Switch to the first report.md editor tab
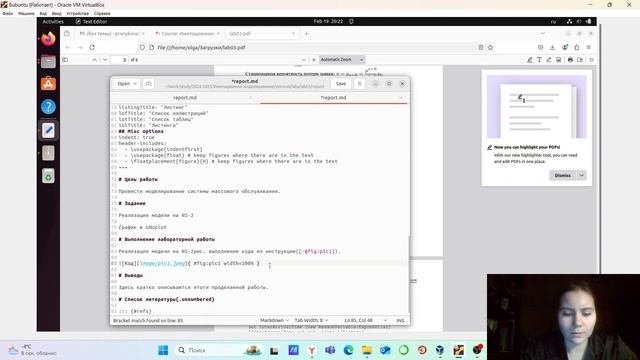Screen dimensions: 640x360 [x=185, y=98]
